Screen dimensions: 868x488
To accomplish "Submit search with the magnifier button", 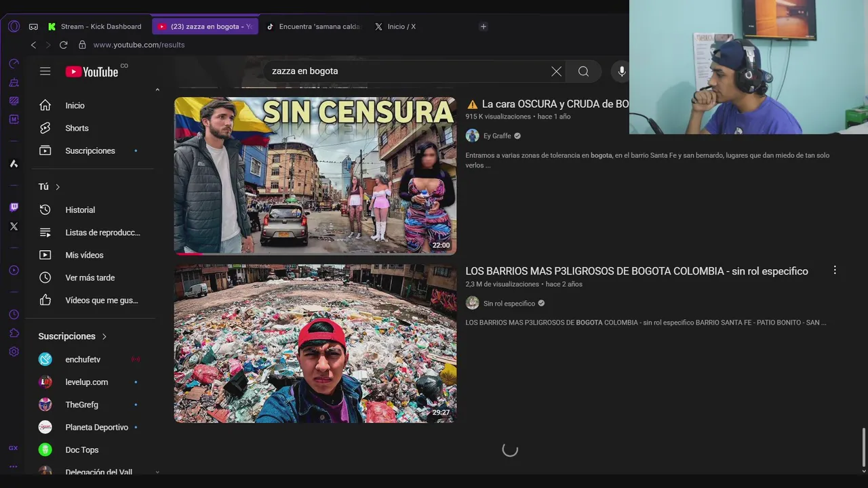I will pyautogui.click(x=583, y=71).
